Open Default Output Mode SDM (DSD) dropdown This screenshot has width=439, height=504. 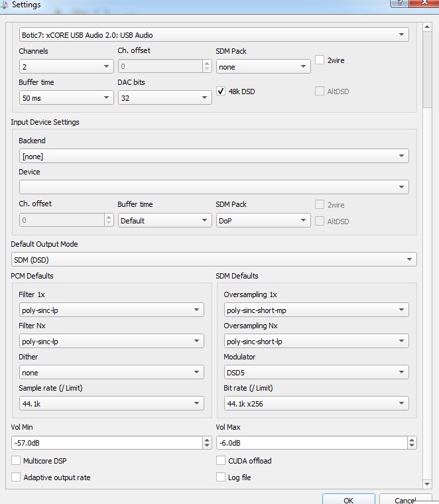point(214,260)
